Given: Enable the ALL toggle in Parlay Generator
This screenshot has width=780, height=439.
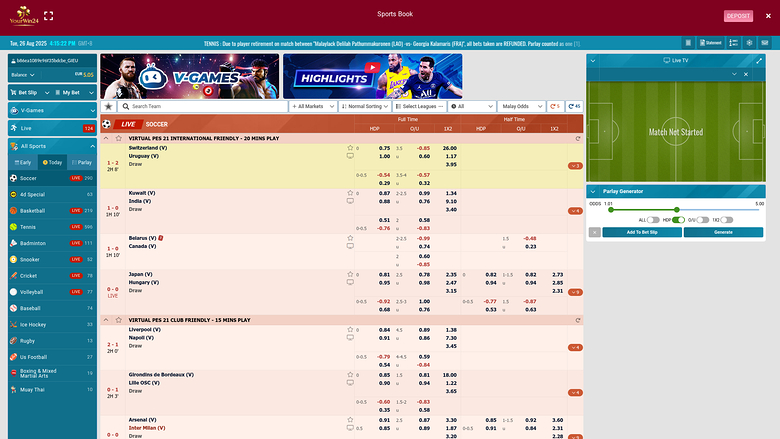Looking at the screenshot, I should 653,220.
